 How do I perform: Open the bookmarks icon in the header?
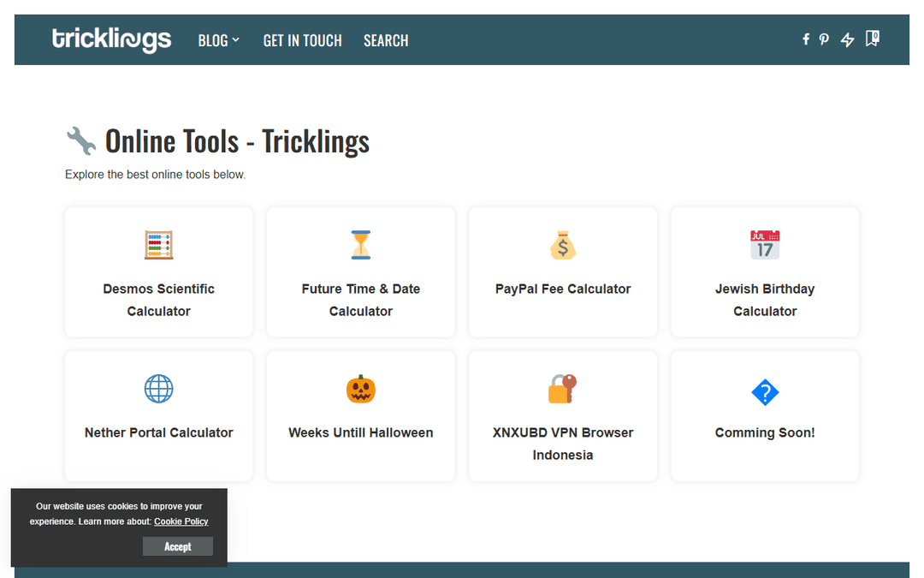[x=872, y=39]
